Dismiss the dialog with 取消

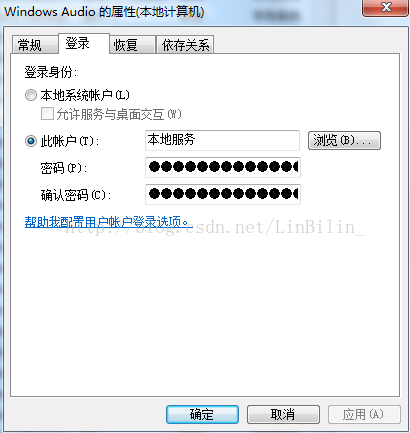(283, 414)
